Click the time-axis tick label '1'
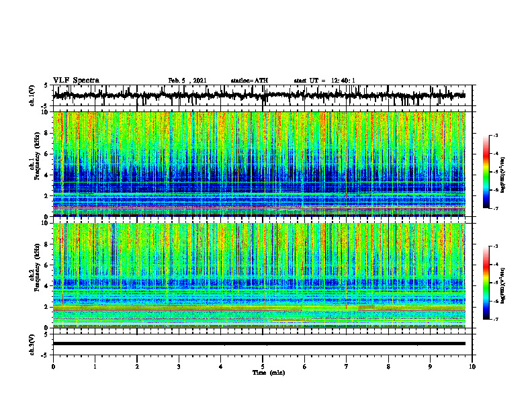 pyautogui.click(x=95, y=367)
